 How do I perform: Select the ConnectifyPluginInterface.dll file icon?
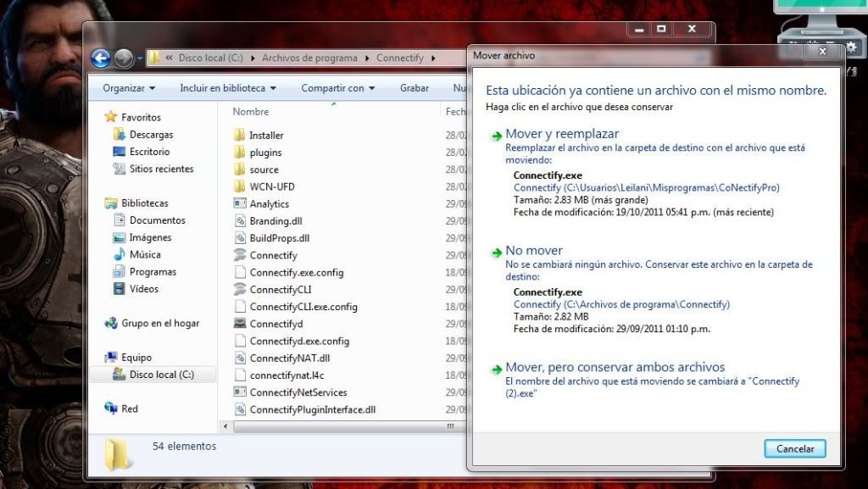point(240,409)
